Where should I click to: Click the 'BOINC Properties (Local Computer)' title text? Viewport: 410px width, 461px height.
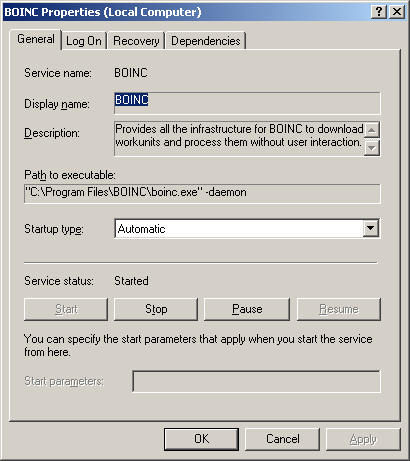click(x=103, y=12)
